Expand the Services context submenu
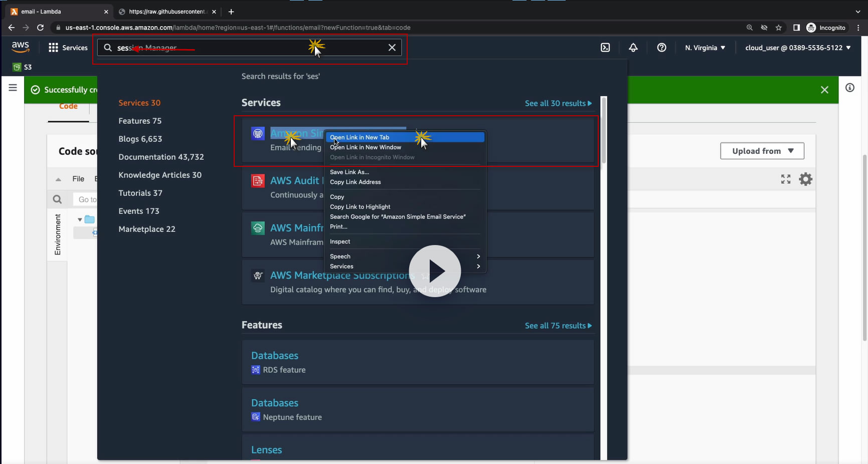Screen dimensions: 868x464 tap(405, 267)
